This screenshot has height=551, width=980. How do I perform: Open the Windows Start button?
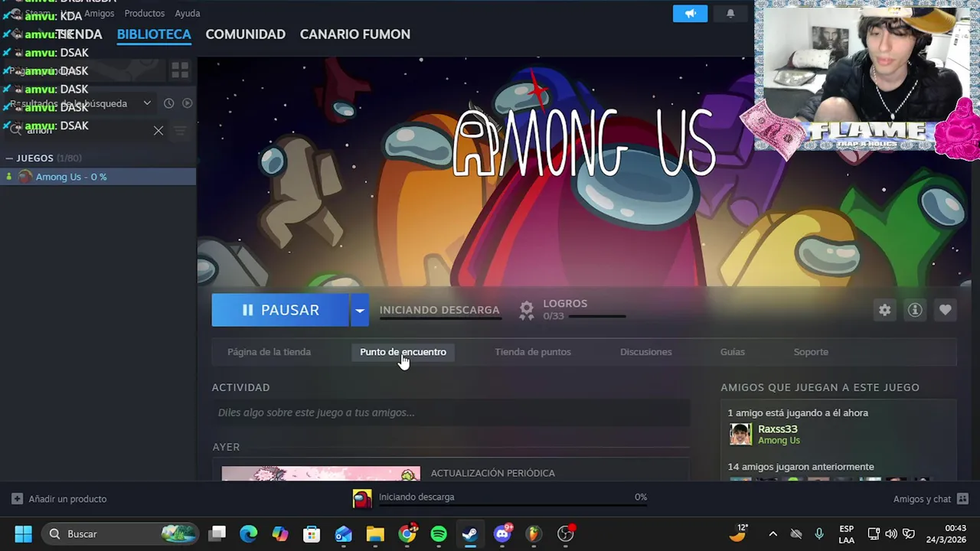click(23, 533)
